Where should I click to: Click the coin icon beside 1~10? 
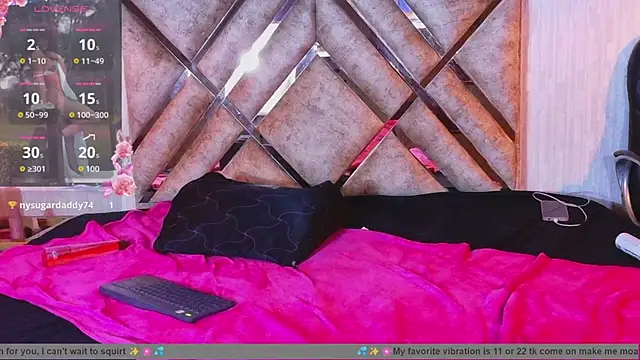click(x=22, y=61)
